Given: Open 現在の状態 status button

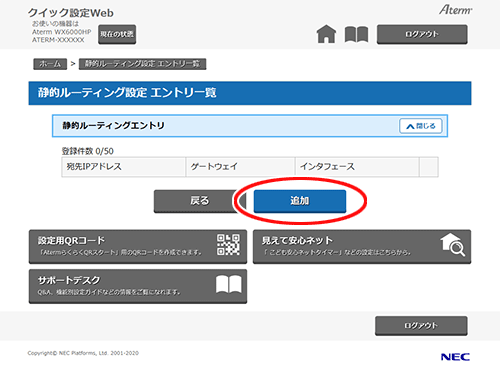Looking at the screenshot, I should pyautogui.click(x=117, y=34).
